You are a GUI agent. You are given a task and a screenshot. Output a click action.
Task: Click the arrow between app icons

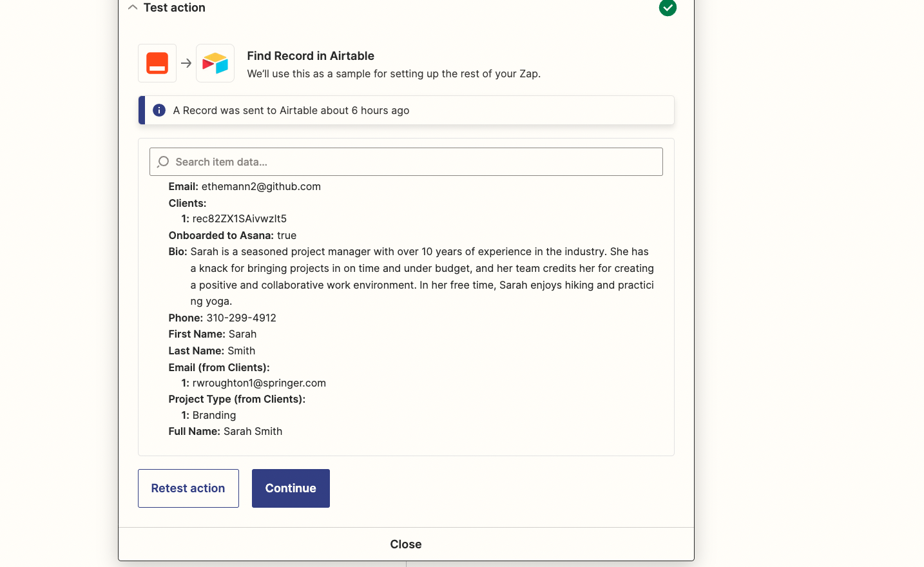click(x=186, y=63)
